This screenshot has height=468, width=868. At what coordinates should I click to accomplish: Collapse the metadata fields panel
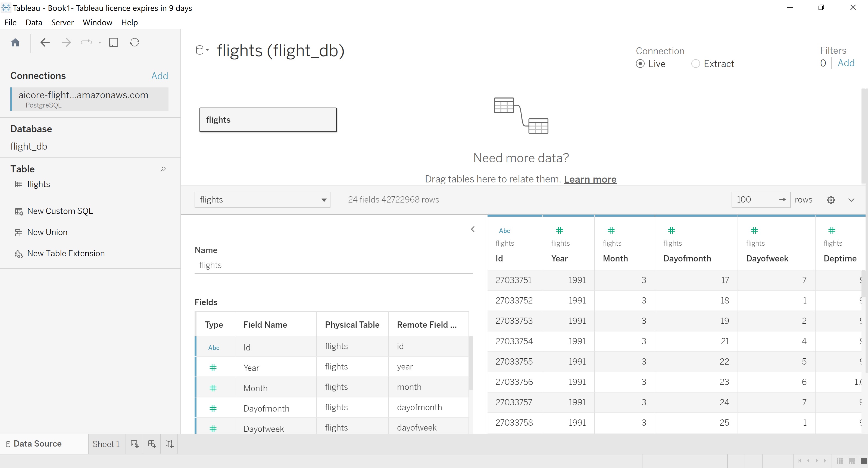(x=473, y=229)
